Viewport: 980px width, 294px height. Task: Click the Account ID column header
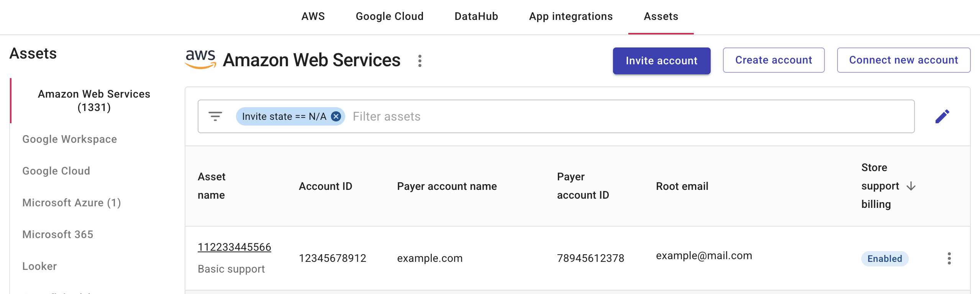click(x=325, y=186)
